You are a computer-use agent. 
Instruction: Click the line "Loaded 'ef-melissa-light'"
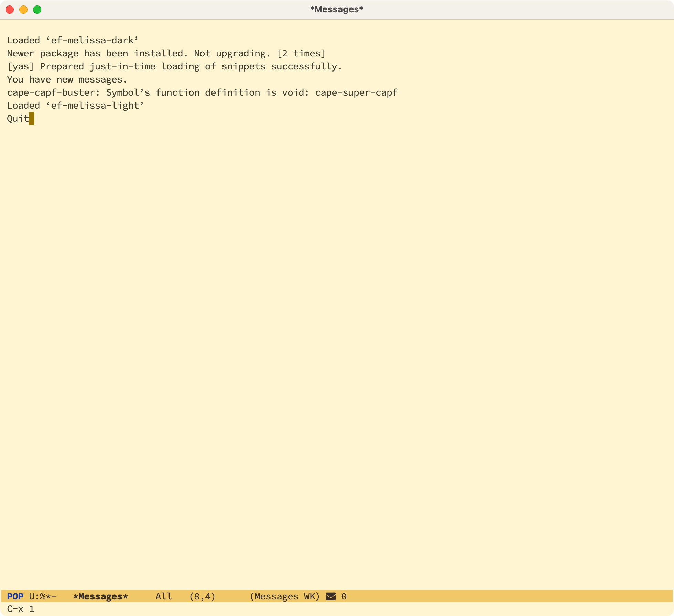pos(76,106)
